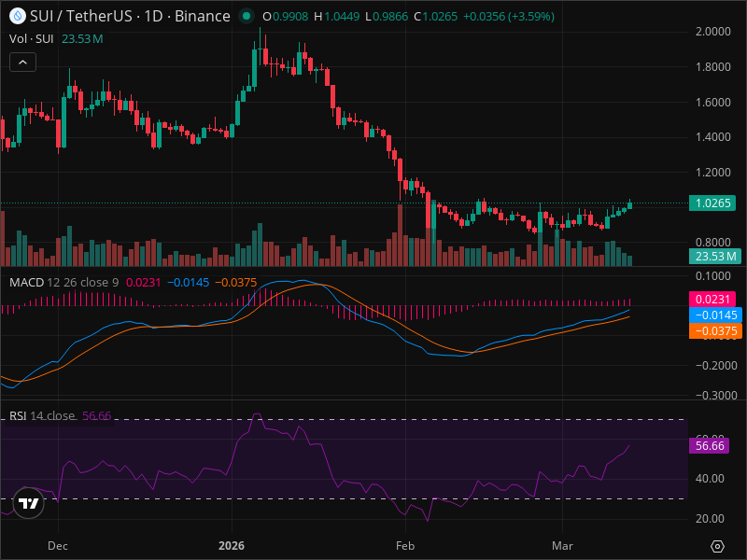
Task: Click the volume label 23.53 M on axis
Action: click(715, 256)
